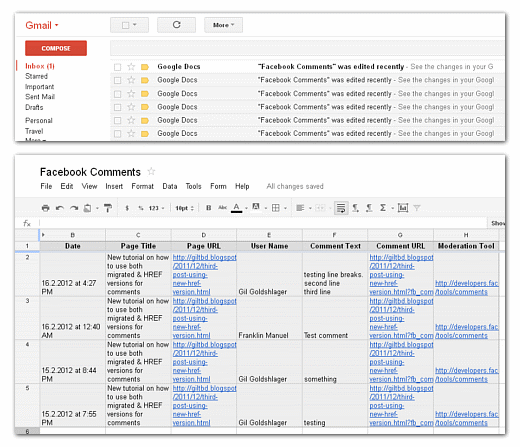Image resolution: width=520 pixels, height=447 pixels.
Task: Apply percent format with % icon
Action: pos(141,208)
